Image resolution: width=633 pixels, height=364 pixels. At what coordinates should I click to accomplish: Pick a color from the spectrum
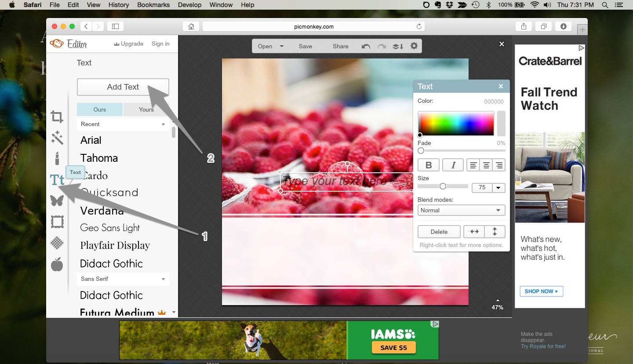coord(456,124)
